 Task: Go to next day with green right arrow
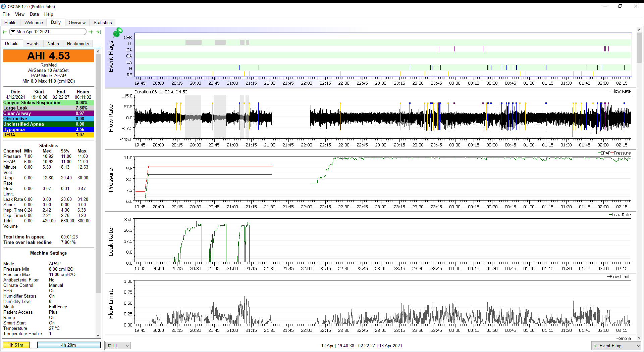91,32
